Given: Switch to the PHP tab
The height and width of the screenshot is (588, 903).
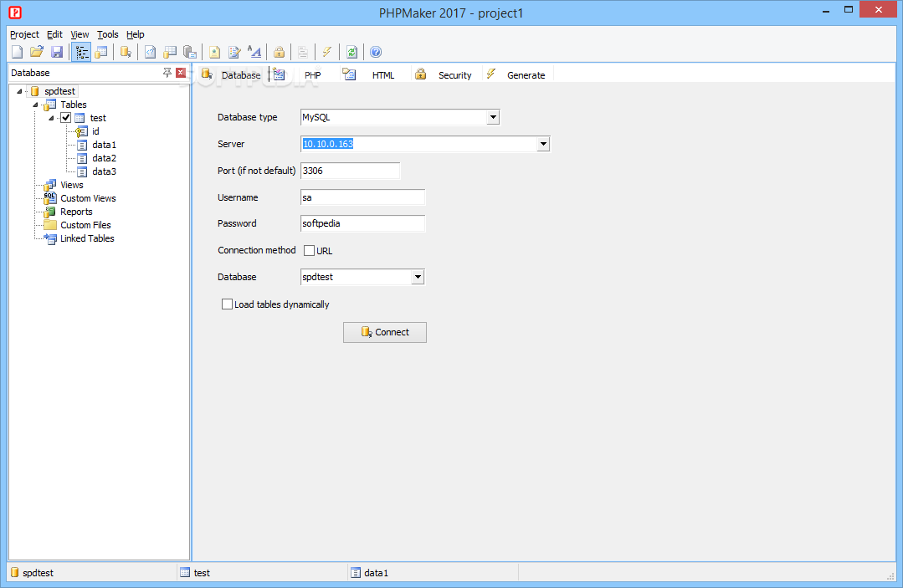Looking at the screenshot, I should coord(313,75).
